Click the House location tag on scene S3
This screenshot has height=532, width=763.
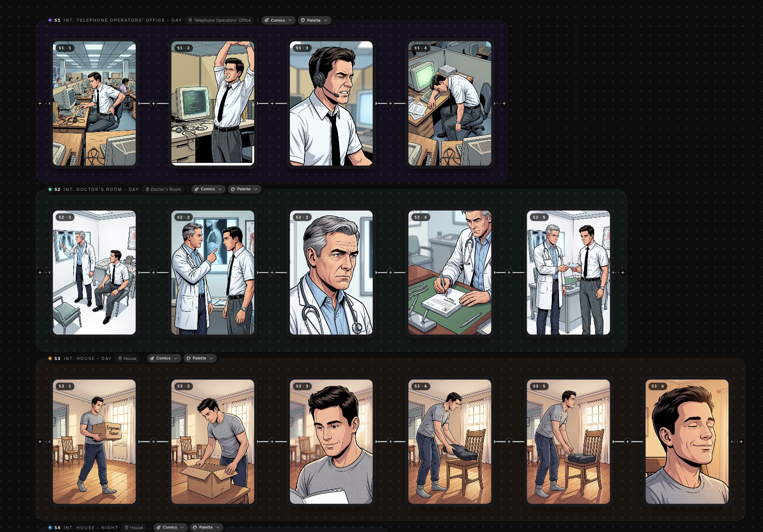point(128,359)
